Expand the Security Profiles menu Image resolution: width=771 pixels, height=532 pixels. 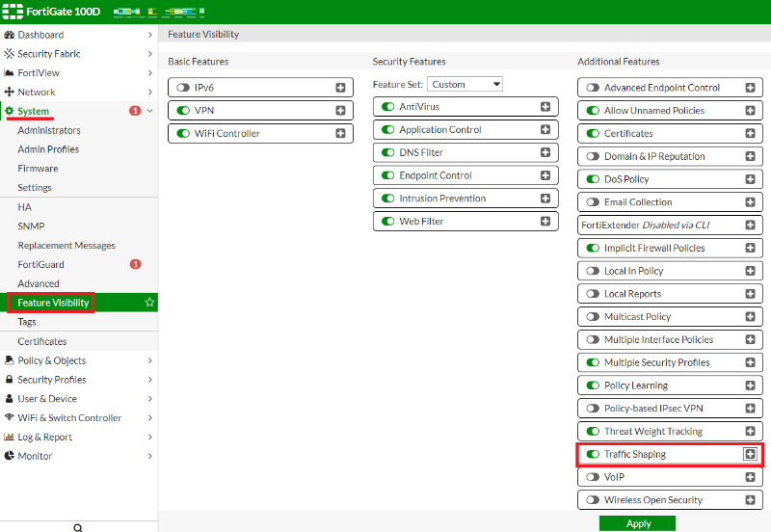coord(77,380)
